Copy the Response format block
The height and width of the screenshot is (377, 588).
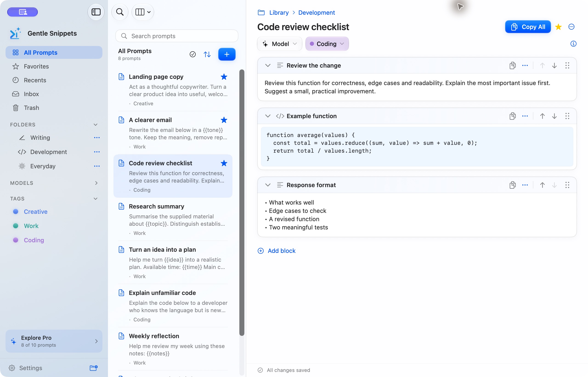512,185
